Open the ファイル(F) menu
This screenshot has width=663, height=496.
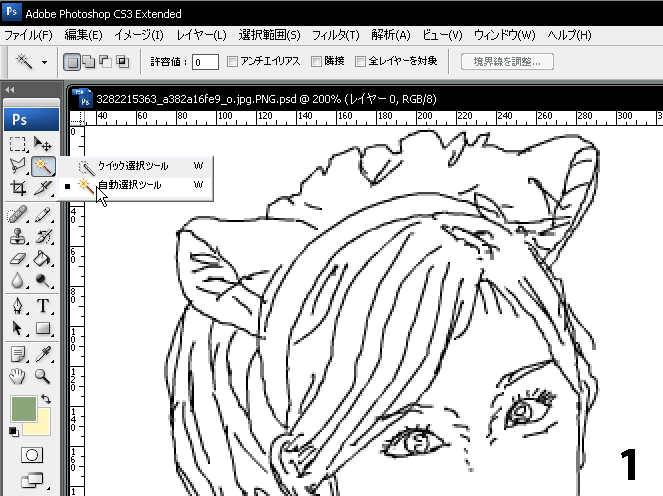(28, 35)
